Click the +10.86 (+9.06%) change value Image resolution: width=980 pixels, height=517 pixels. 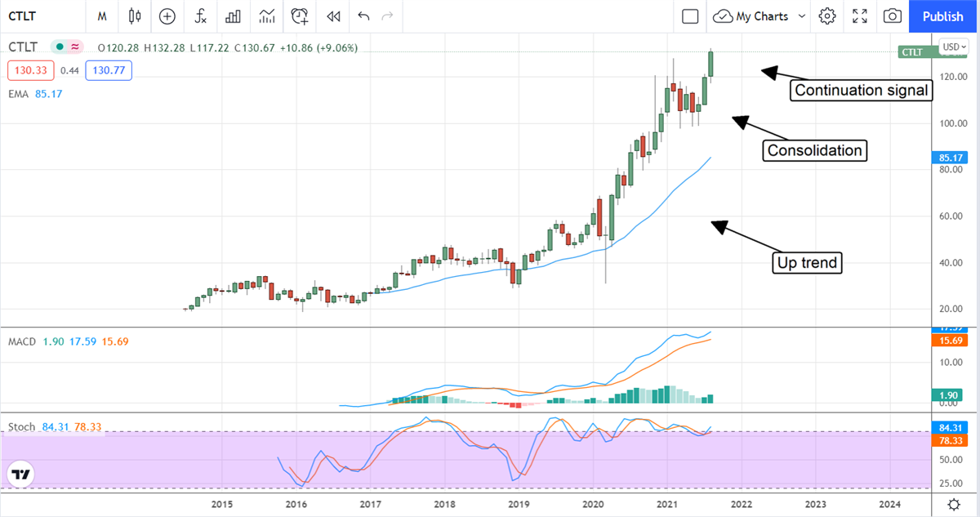pyautogui.click(x=319, y=48)
